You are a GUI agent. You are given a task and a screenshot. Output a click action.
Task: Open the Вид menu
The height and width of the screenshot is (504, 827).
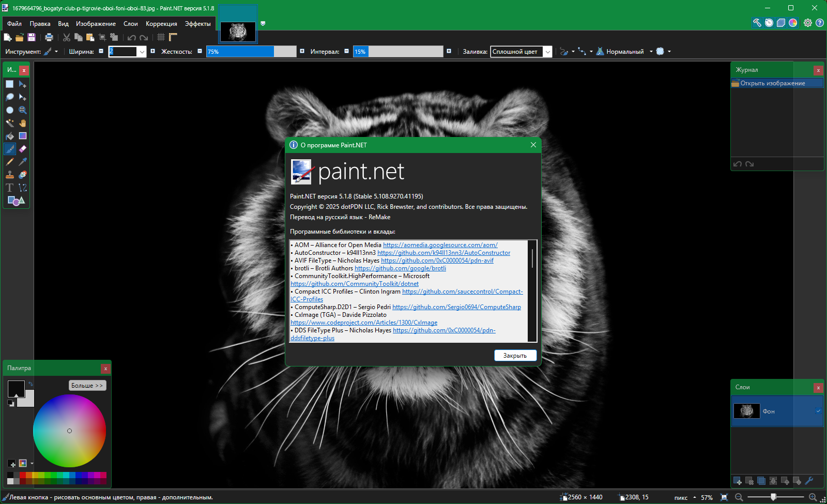pos(63,24)
